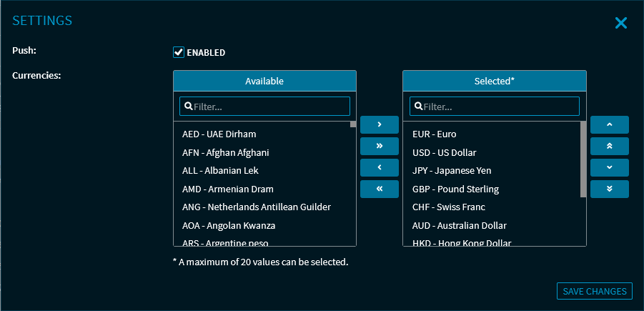Viewport: 644px width, 311px height.
Task: Click the move selected left arrow button
Action: coord(379,167)
